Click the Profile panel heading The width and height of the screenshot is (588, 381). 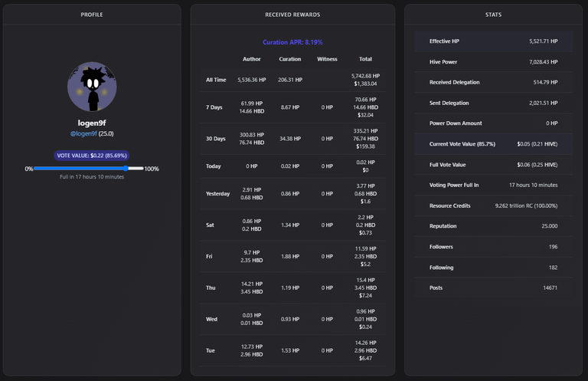point(92,15)
